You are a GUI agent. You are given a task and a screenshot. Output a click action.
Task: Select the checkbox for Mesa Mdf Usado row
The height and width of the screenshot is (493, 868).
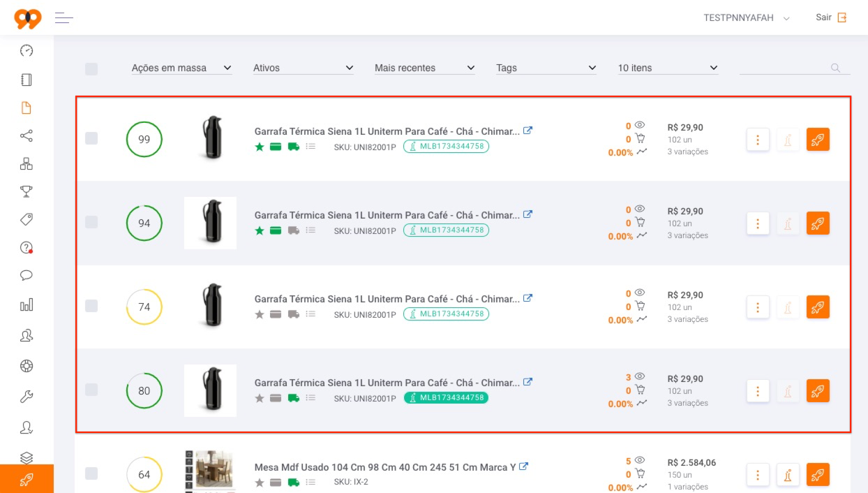(x=91, y=473)
